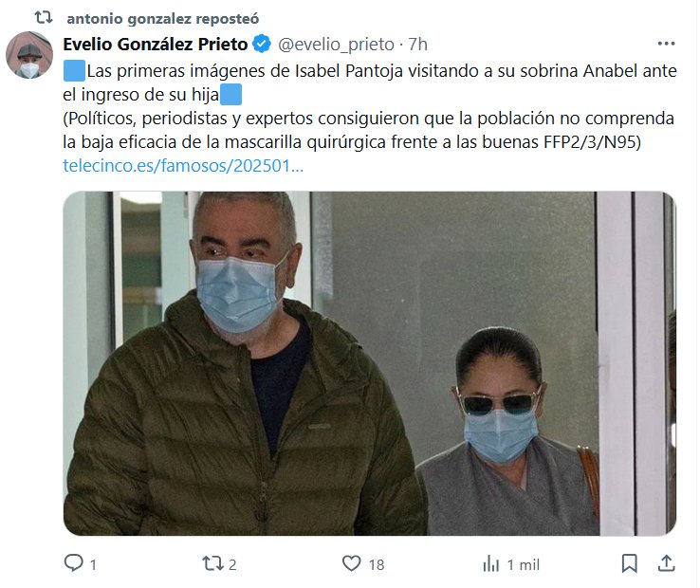Open Evelio González Prieto's profile avatar
The height and width of the screenshot is (588, 700).
[x=29, y=55]
